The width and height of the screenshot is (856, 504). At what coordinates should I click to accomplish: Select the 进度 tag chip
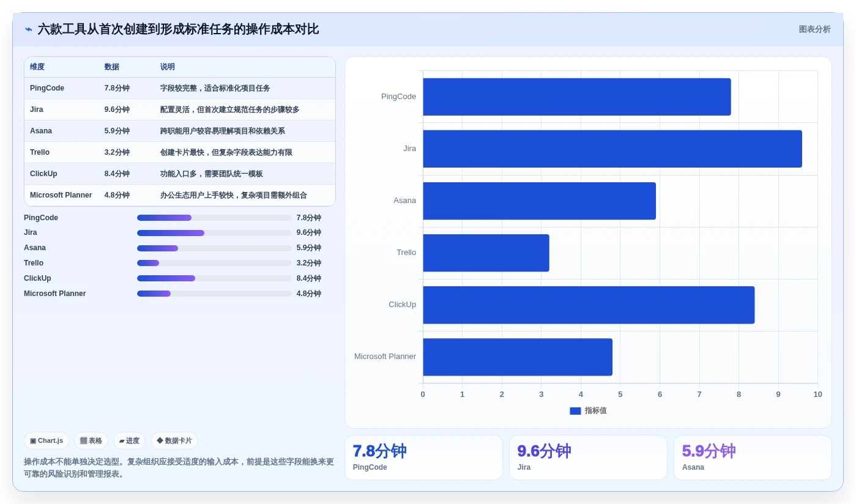click(x=129, y=440)
